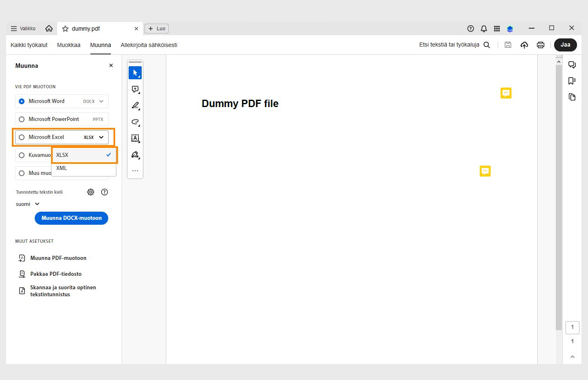The height and width of the screenshot is (380, 588).
Task: Select the arrow selection tool
Action: [135, 73]
